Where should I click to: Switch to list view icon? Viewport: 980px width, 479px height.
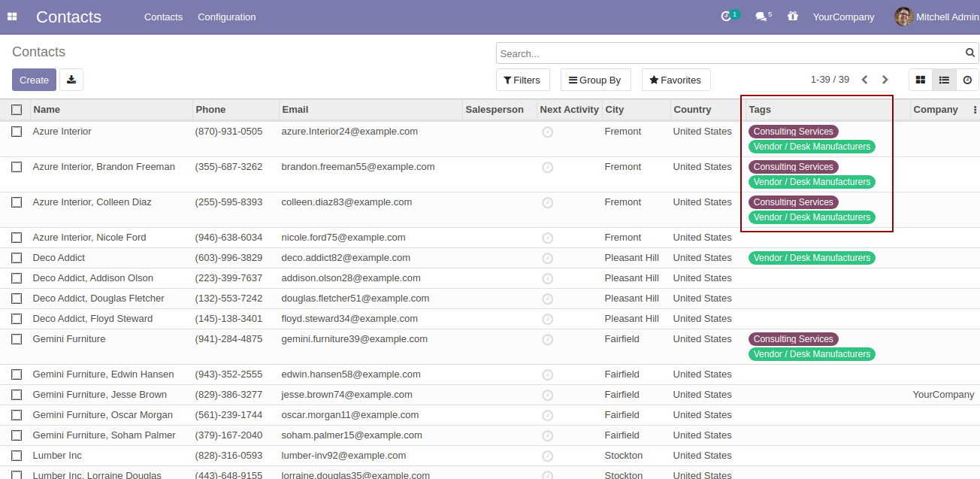click(x=944, y=80)
